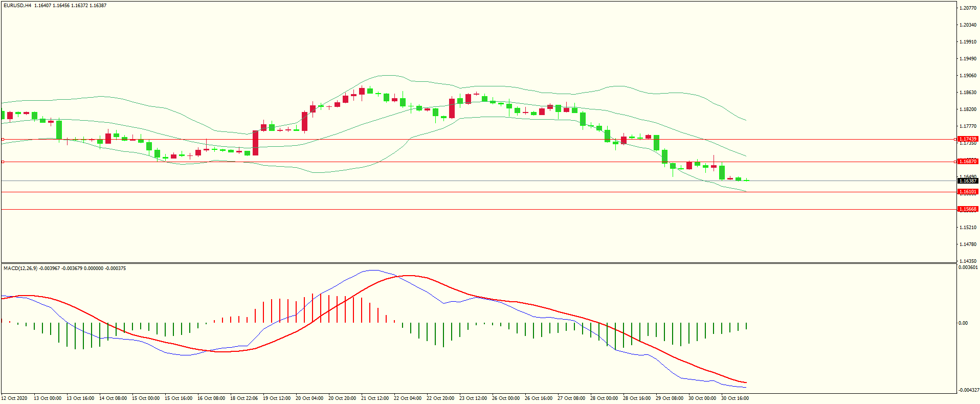Click the 22 Oct 20:00 time label

[440, 398]
